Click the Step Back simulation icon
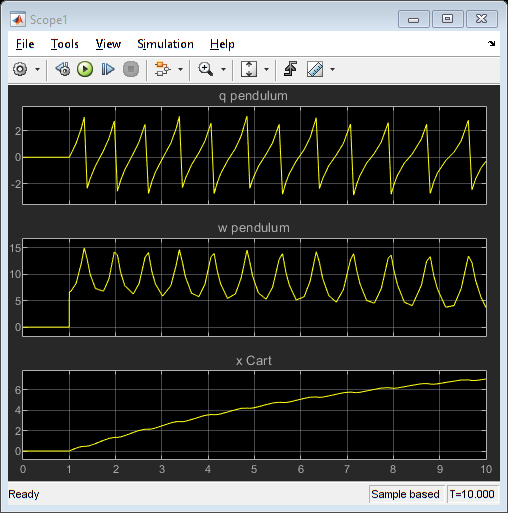Screen dimensions: 508x513 click(63, 69)
